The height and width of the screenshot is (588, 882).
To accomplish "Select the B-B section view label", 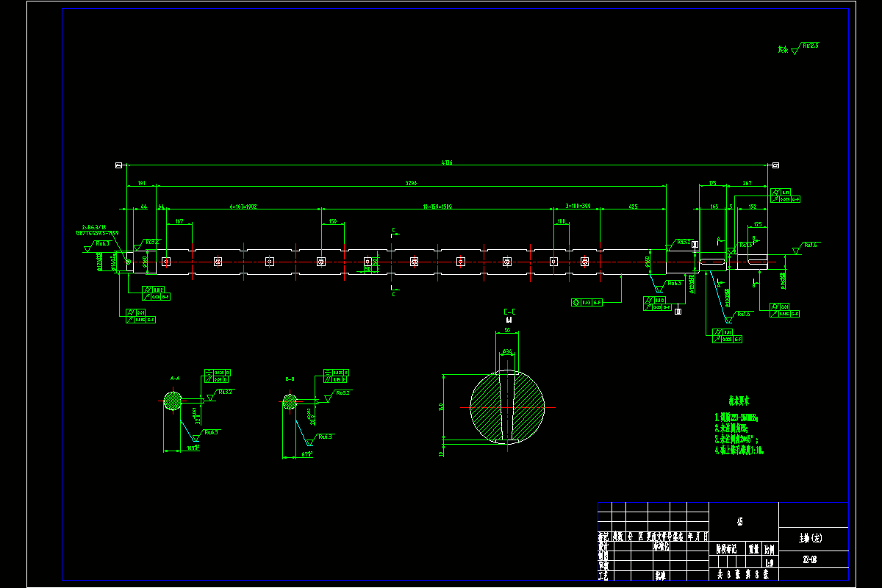I will pyautogui.click(x=290, y=378).
